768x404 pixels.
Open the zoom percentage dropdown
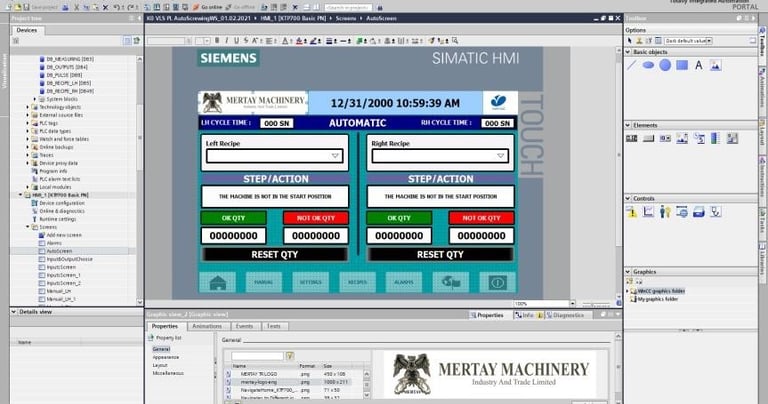click(x=572, y=304)
